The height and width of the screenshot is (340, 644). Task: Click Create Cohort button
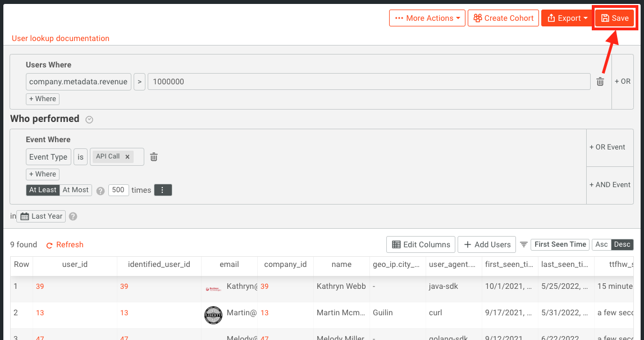(x=503, y=18)
